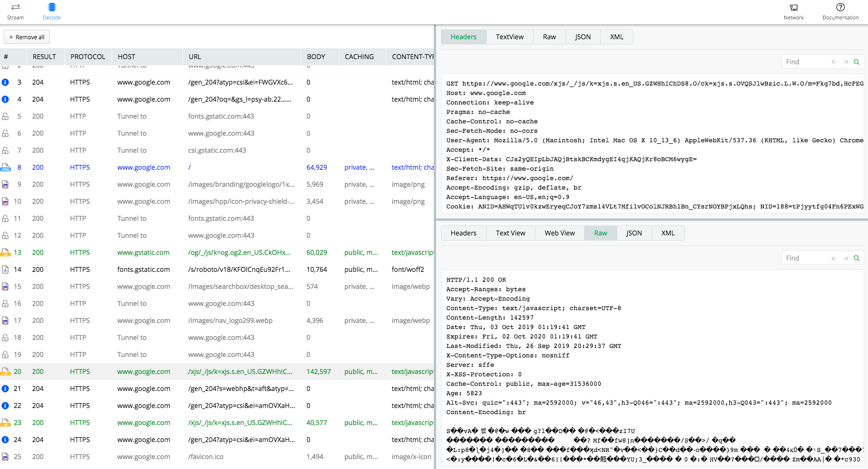Open the request JSON tab
This screenshot has height=469, width=868.
click(582, 37)
